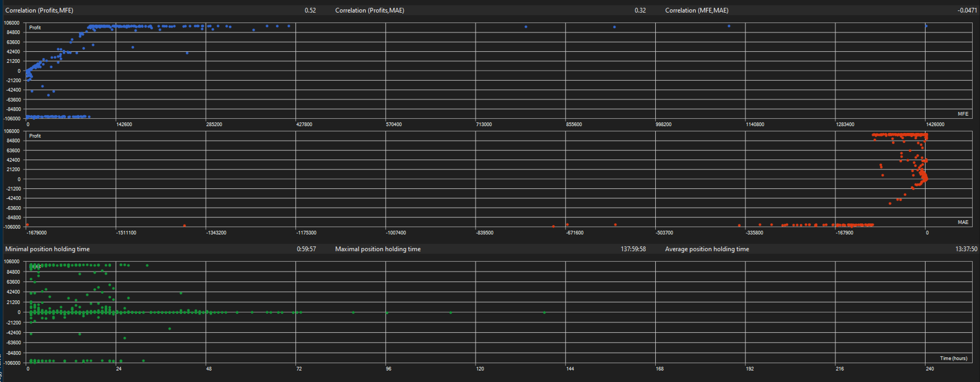The image size is (980, 382).
Task: Click the 0.52 correlation value
Action: point(310,10)
